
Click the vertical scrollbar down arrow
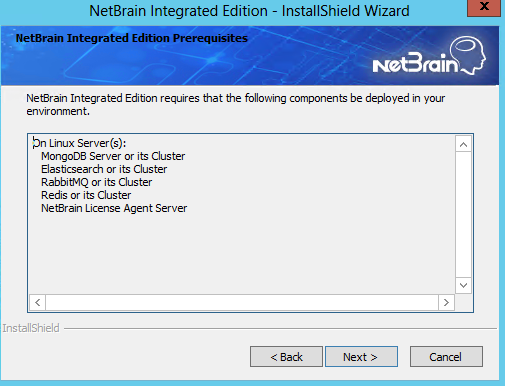pos(463,285)
